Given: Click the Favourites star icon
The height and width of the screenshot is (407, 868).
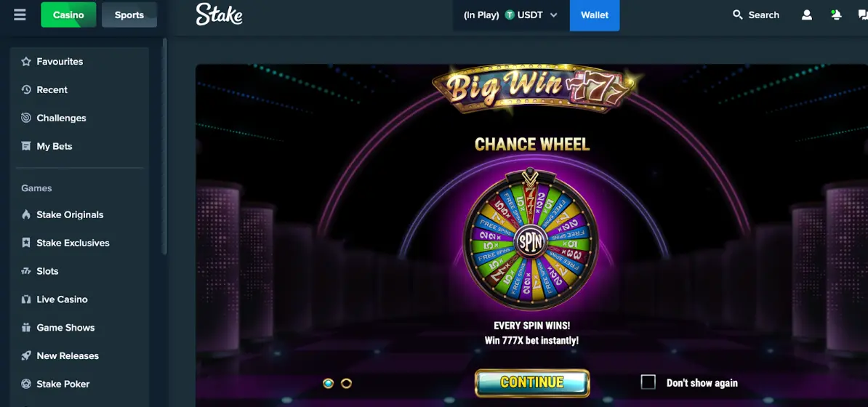Looking at the screenshot, I should coord(26,62).
